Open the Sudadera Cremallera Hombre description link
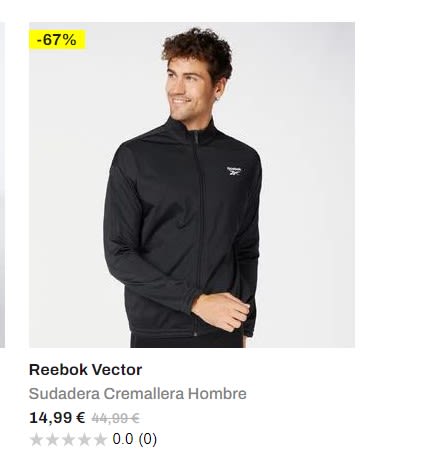Viewport: 435px width, 475px height. coord(138,394)
